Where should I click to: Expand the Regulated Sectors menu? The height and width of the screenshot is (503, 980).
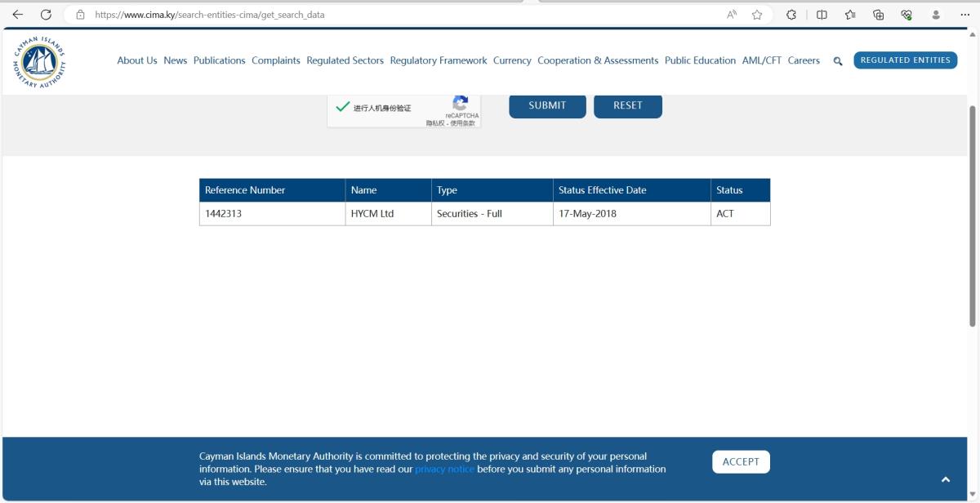click(345, 60)
